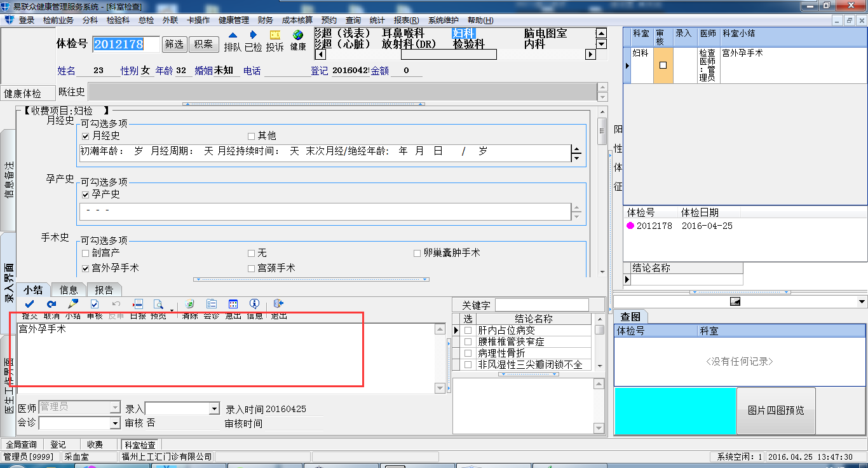Click the 已检 (examined) blue arrow icon

pyautogui.click(x=254, y=35)
